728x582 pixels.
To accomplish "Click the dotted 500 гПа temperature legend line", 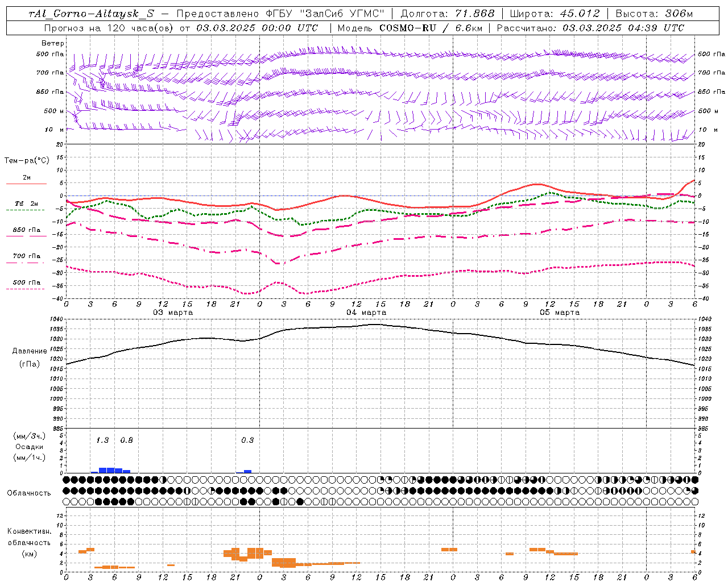I will point(25,289).
